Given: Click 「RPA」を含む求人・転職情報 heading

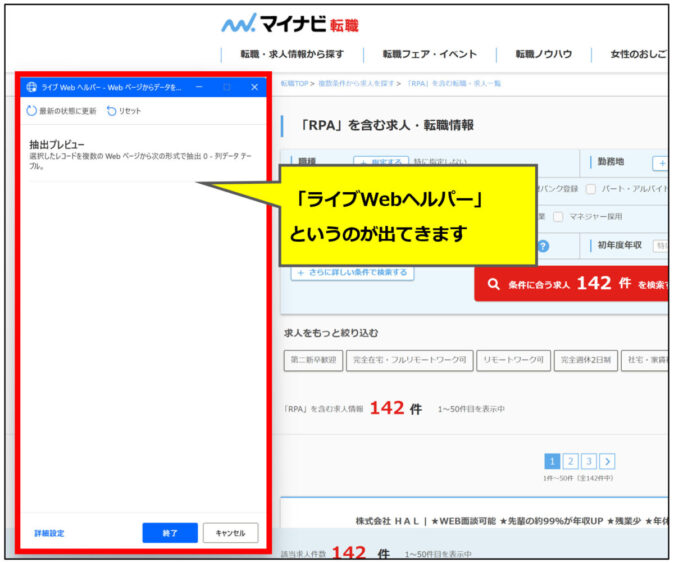Looking at the screenshot, I should [x=385, y=125].
